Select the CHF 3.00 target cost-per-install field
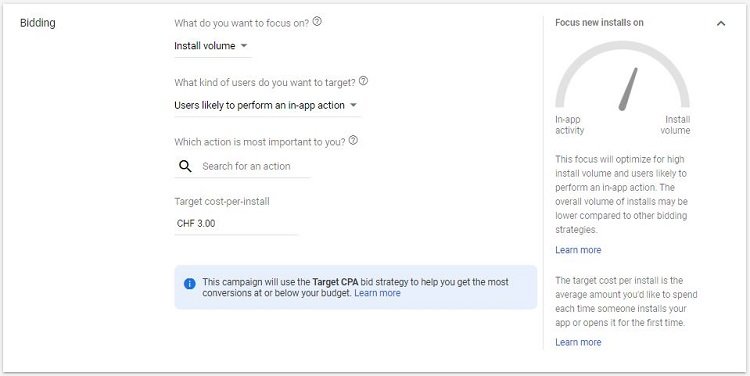750x376 pixels. click(236, 223)
